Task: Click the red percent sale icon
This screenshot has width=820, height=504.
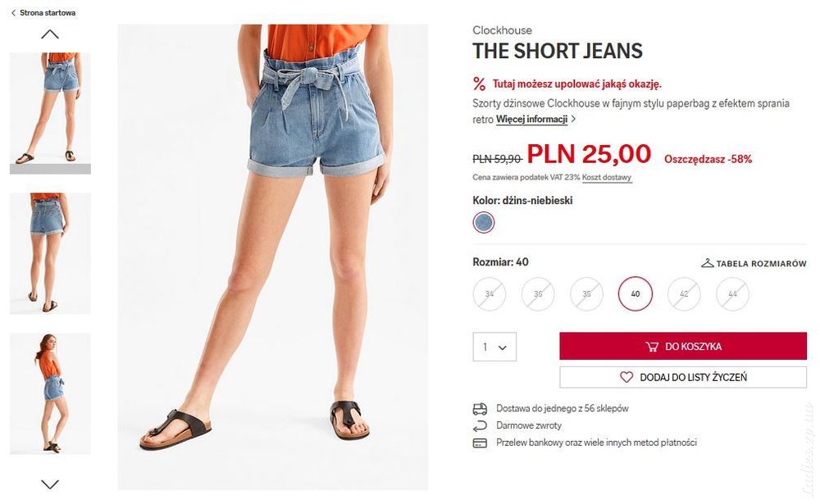Action: 479,84
